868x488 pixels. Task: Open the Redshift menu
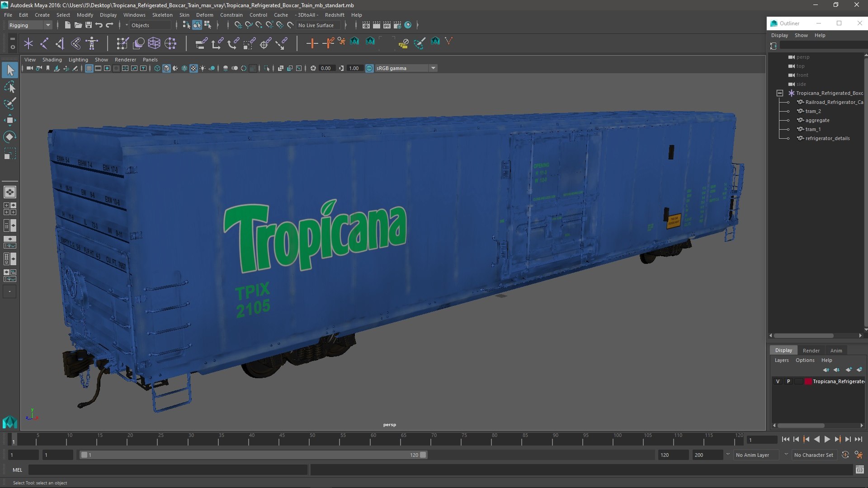point(335,15)
